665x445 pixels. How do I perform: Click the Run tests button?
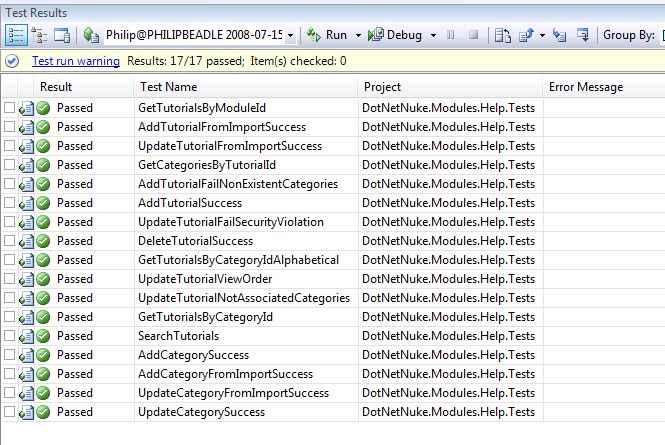click(x=327, y=35)
